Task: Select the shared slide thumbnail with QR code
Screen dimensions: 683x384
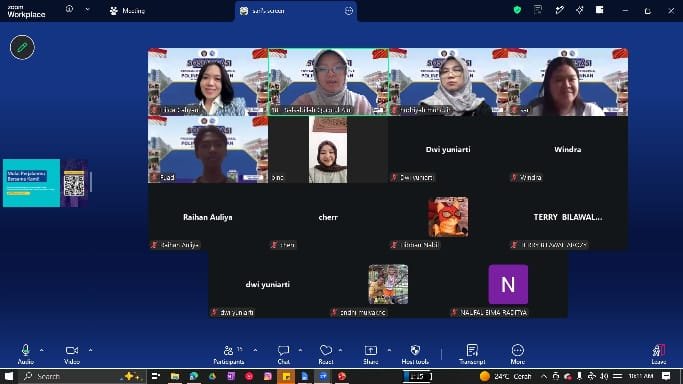Action: [45, 183]
